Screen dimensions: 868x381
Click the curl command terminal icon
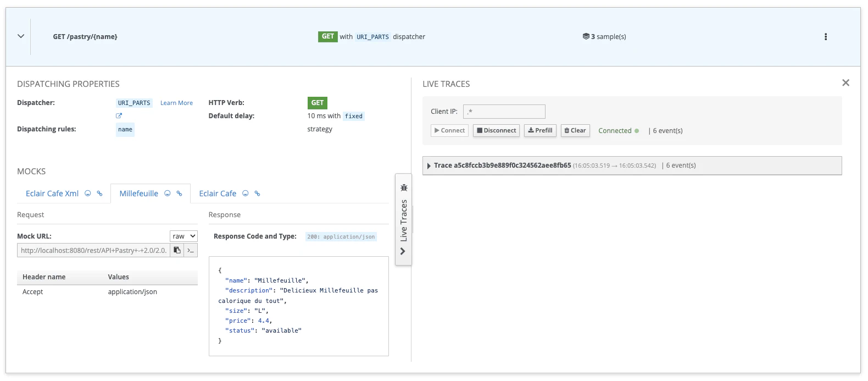[x=191, y=250]
